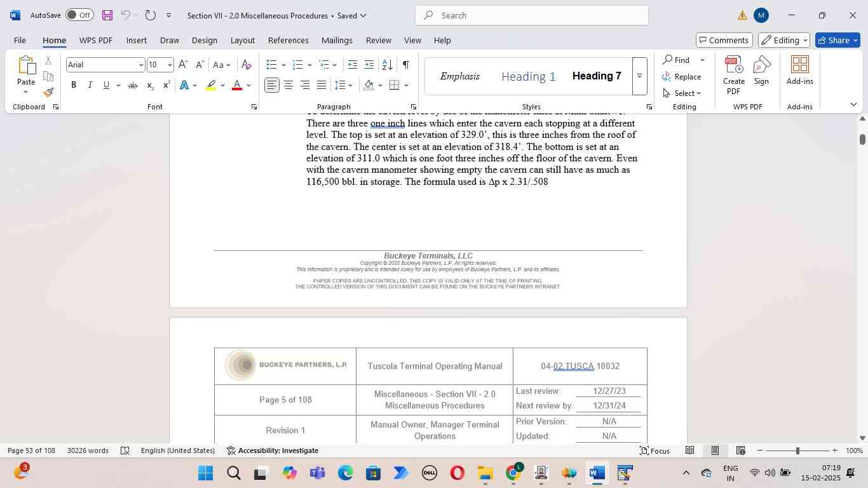
Task: Open the Editing mode dropdown
Action: click(784, 40)
